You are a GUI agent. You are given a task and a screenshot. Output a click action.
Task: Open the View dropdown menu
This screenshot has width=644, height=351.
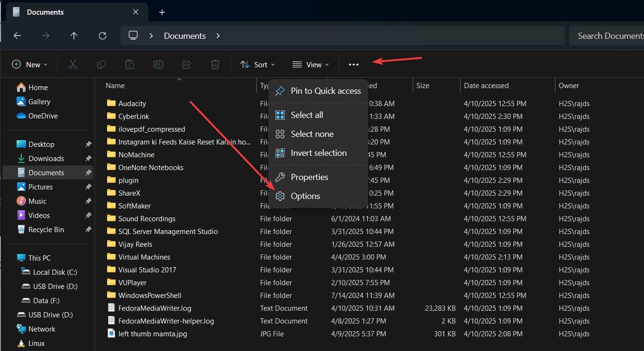coord(310,64)
